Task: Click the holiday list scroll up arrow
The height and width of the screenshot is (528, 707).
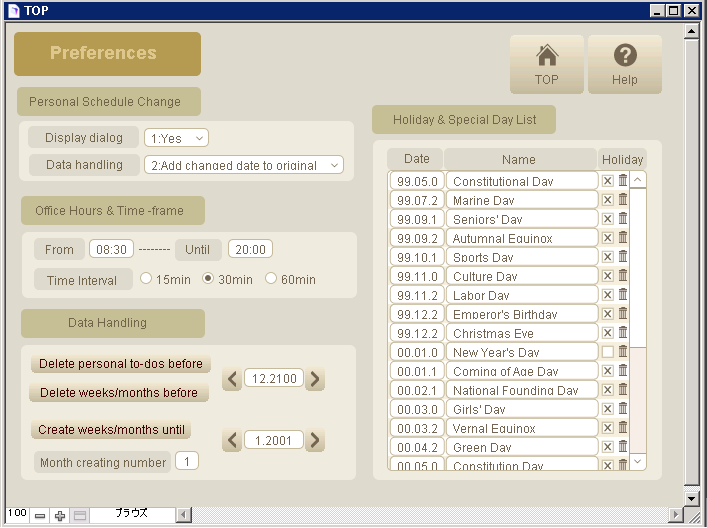Action: click(x=638, y=180)
